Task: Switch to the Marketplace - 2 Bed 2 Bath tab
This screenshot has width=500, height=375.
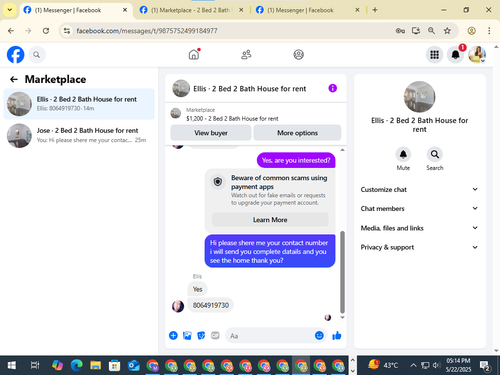Action: click(191, 10)
